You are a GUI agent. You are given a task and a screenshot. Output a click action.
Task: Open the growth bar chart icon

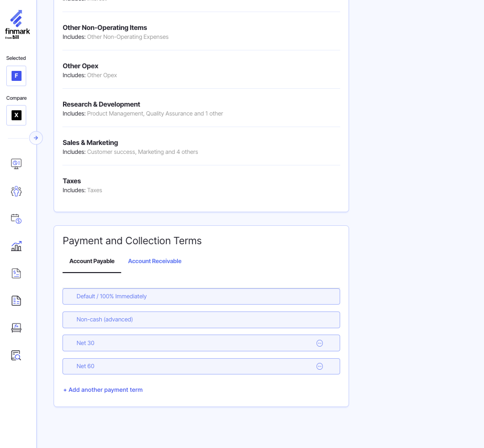pyautogui.click(x=16, y=246)
